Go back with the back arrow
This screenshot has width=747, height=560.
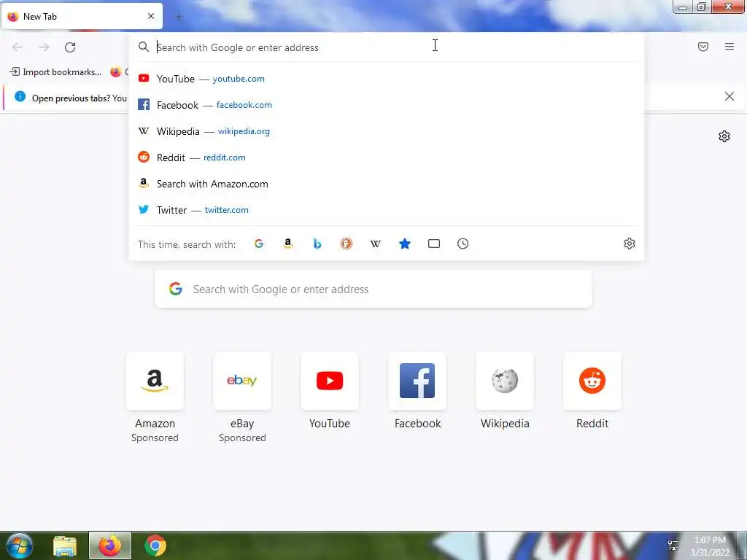click(18, 47)
